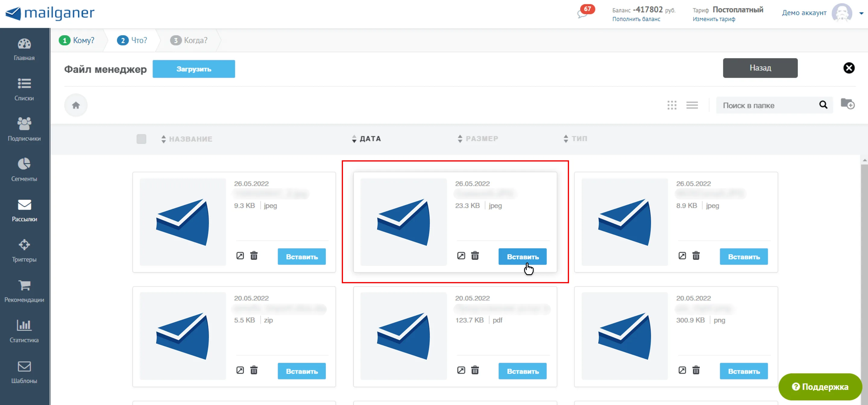Screen dimensions: 868x405
Task: Sort files by Размер column
Action: coord(478,139)
